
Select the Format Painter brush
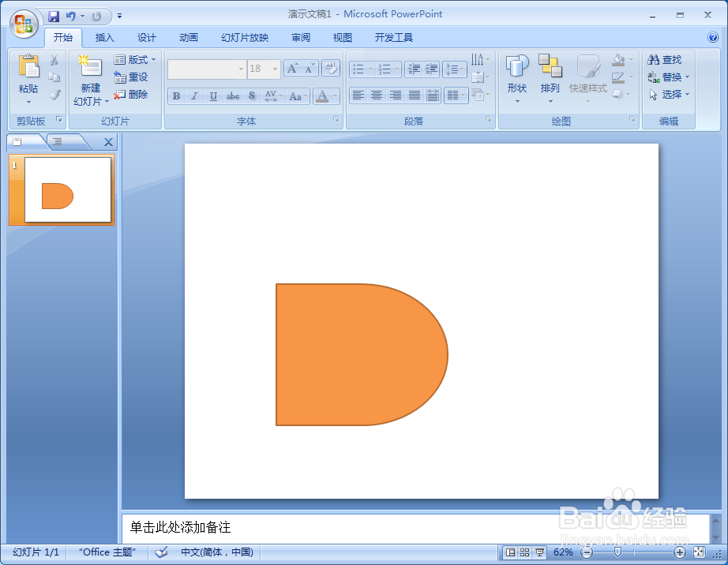[x=54, y=95]
